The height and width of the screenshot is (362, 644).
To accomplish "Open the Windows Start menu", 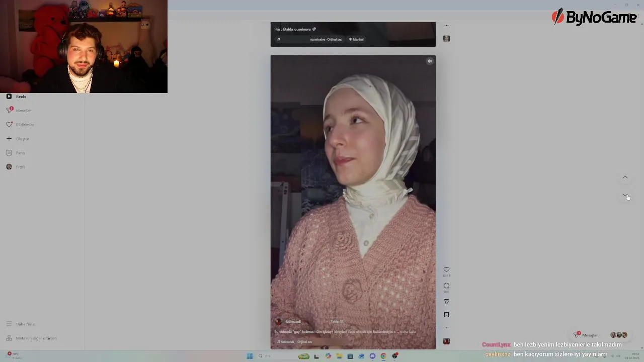I will (x=250, y=356).
